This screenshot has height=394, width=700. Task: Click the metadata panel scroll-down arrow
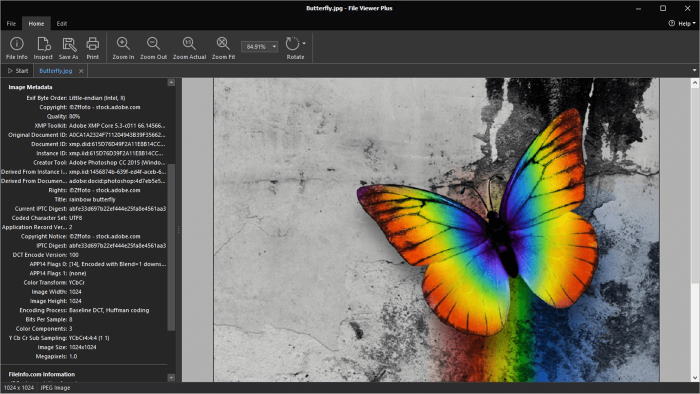point(171,377)
